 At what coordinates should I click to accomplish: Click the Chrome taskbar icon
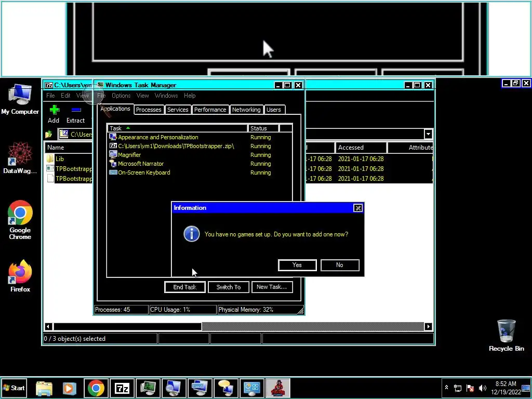[96, 388]
